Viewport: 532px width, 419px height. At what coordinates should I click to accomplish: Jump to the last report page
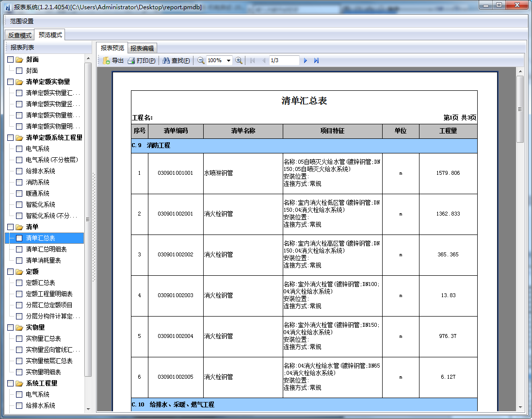(x=316, y=61)
